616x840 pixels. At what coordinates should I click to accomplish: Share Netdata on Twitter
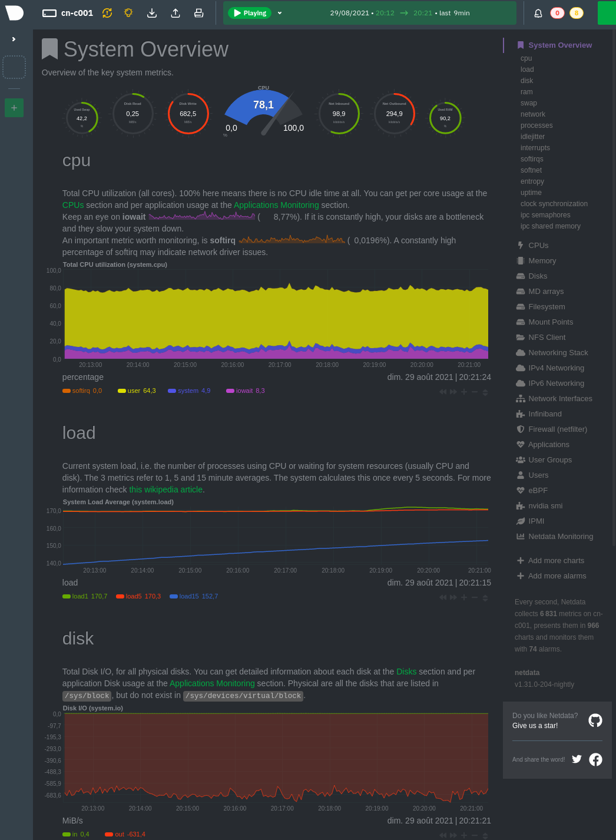coord(577,759)
